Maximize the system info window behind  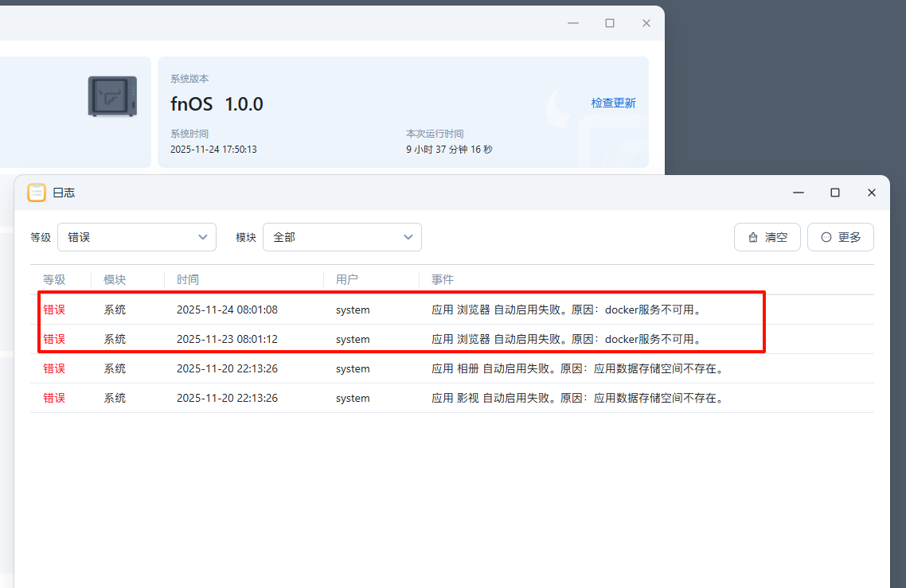[610, 23]
